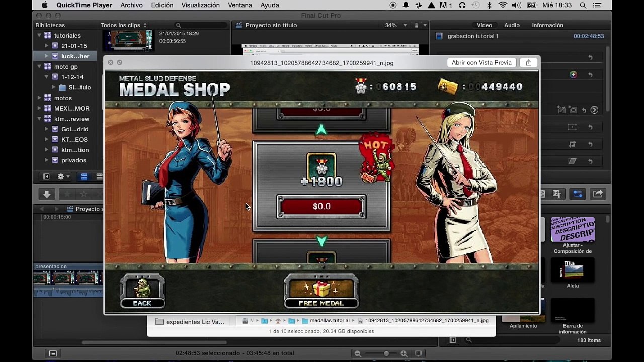Open the Archivo menu
Image resolution: width=644 pixels, height=362 pixels.
(131, 5)
